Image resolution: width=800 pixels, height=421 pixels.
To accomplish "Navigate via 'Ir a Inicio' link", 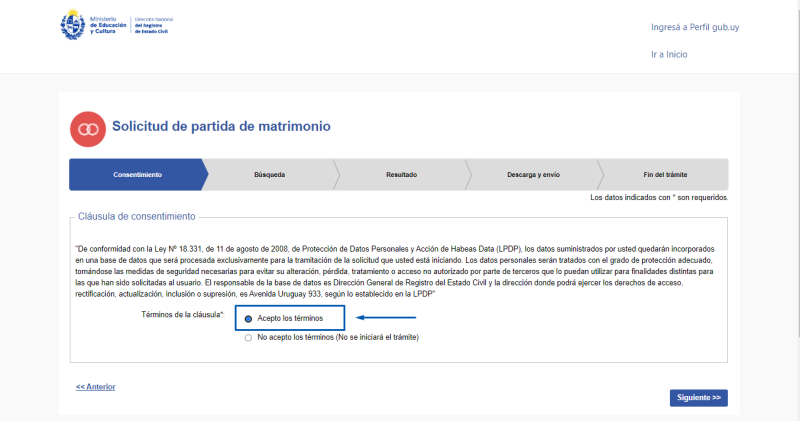I will pos(669,54).
